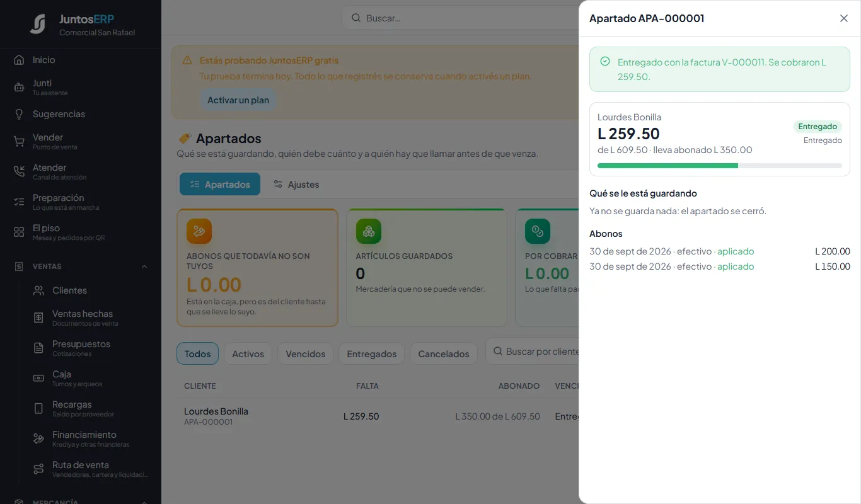Click the El piso grid icon
The width and height of the screenshot is (861, 504).
19,232
